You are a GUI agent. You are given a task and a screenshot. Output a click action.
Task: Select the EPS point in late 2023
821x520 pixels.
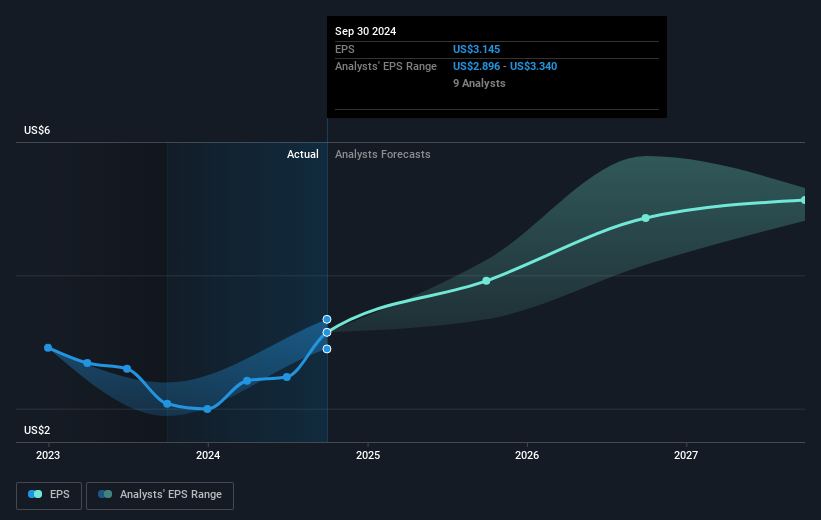coord(167,404)
